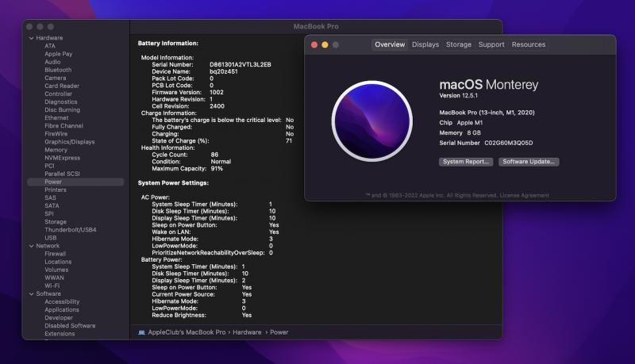Select Graphics/Displays in the sidebar

pyautogui.click(x=70, y=142)
